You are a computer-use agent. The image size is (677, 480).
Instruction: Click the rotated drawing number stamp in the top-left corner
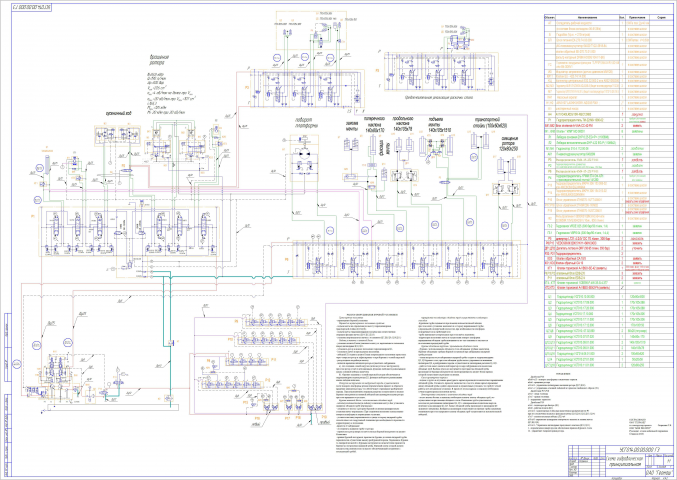point(32,8)
